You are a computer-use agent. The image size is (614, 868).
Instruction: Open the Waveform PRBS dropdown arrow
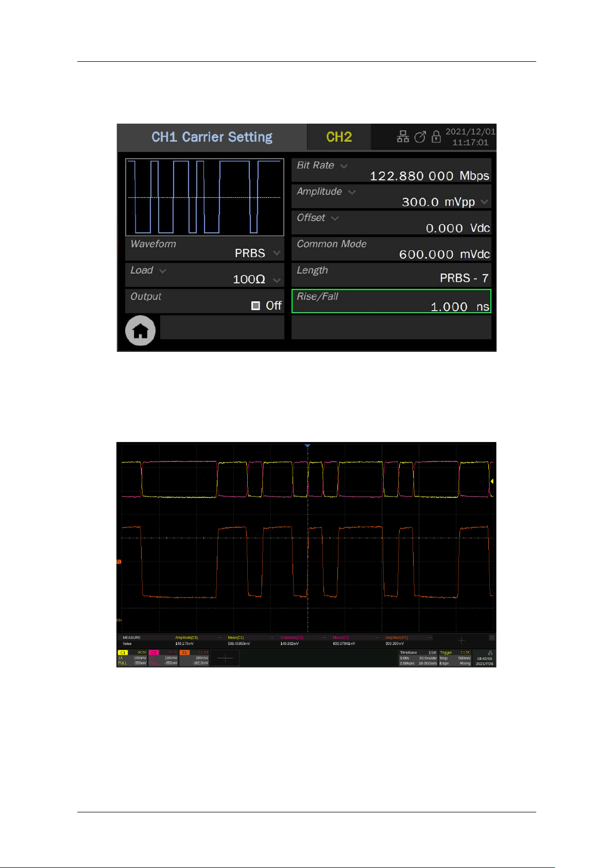[x=277, y=253]
